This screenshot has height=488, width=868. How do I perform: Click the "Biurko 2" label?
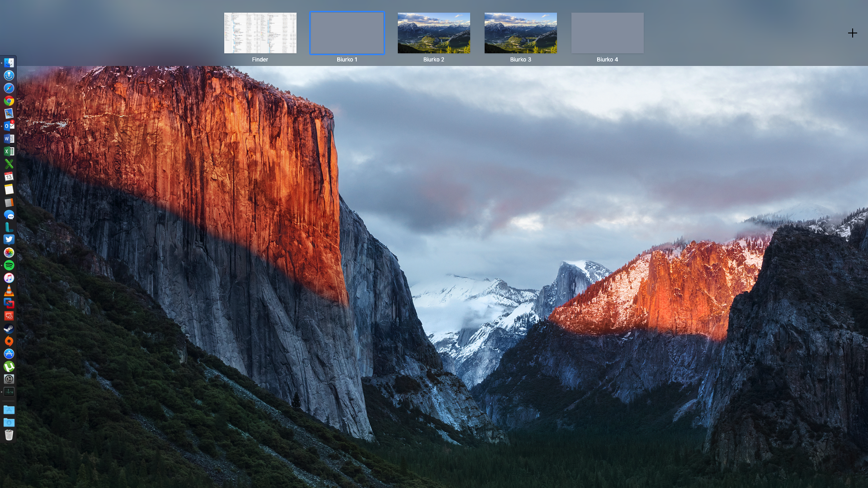[434, 60]
